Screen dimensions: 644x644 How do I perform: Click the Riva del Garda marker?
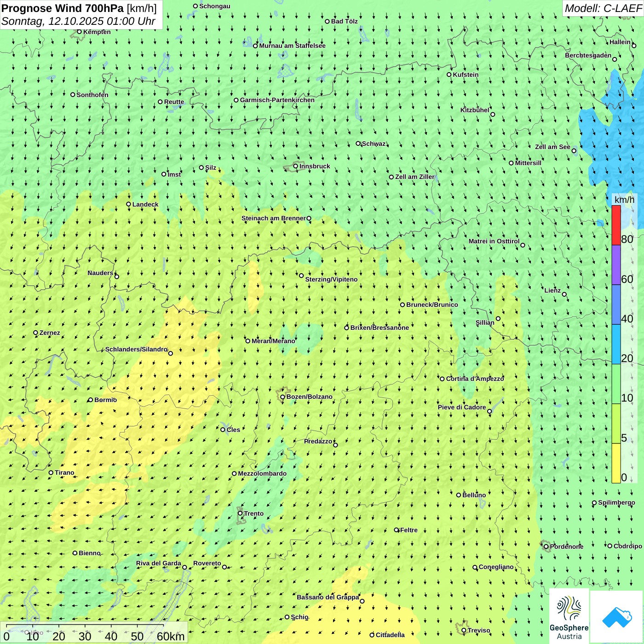click(x=184, y=567)
